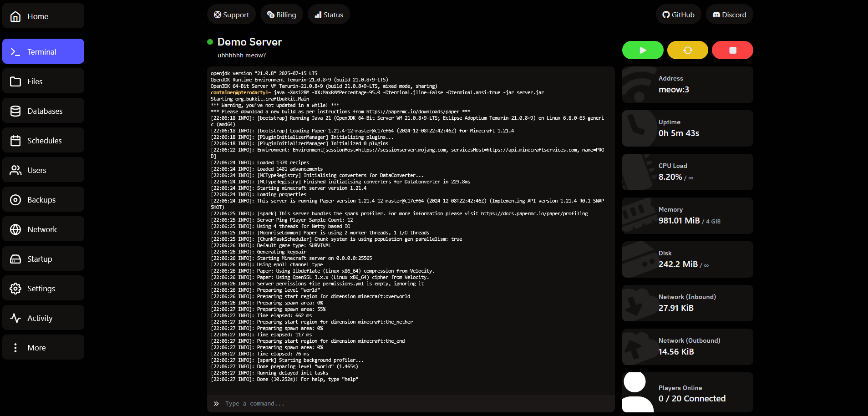Open the Billing link

pyautogui.click(x=281, y=15)
